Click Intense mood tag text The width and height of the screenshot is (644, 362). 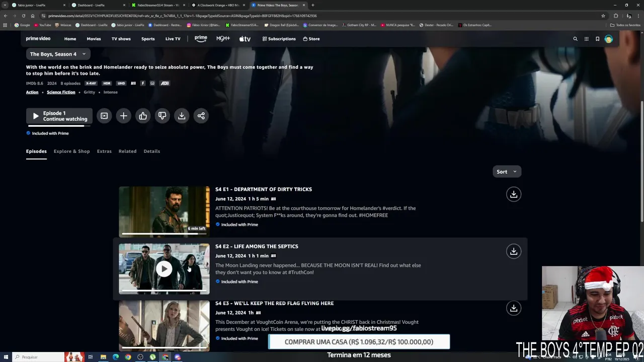[110, 92]
